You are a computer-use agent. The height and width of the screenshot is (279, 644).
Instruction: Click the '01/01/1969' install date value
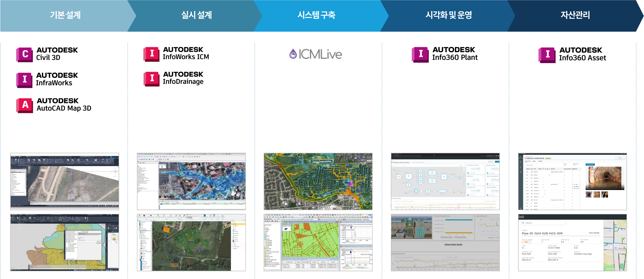554,248
